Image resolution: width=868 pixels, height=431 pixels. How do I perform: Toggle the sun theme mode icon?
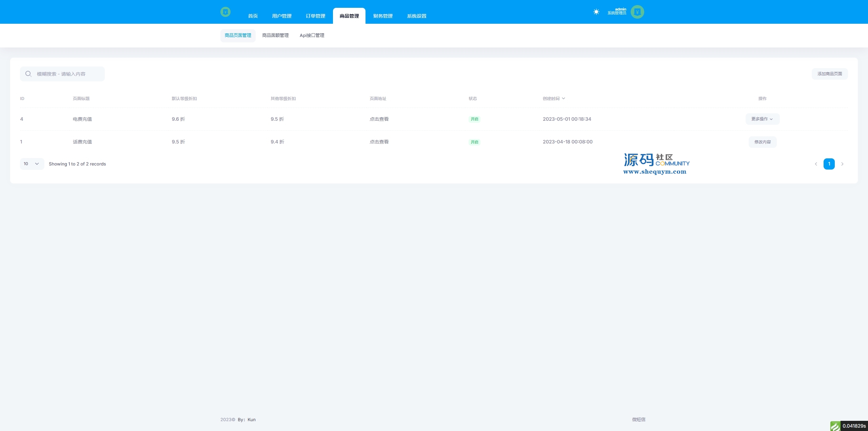point(596,12)
